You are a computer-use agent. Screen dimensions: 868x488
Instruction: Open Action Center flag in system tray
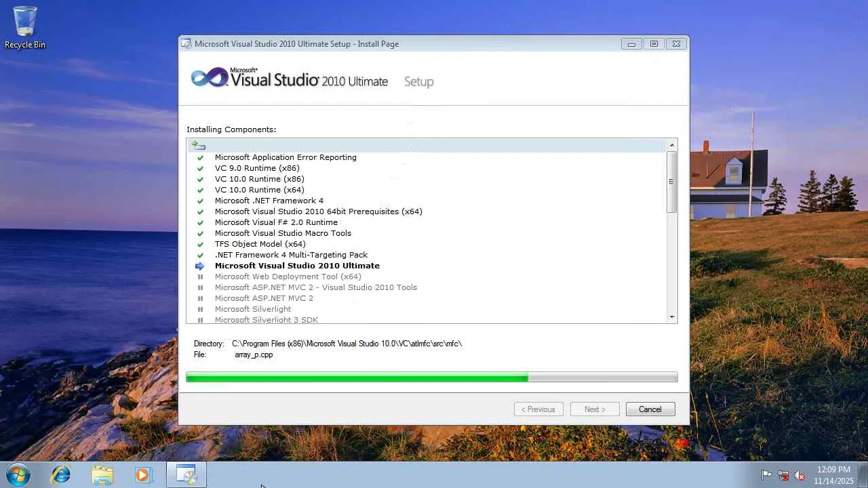[766, 475]
